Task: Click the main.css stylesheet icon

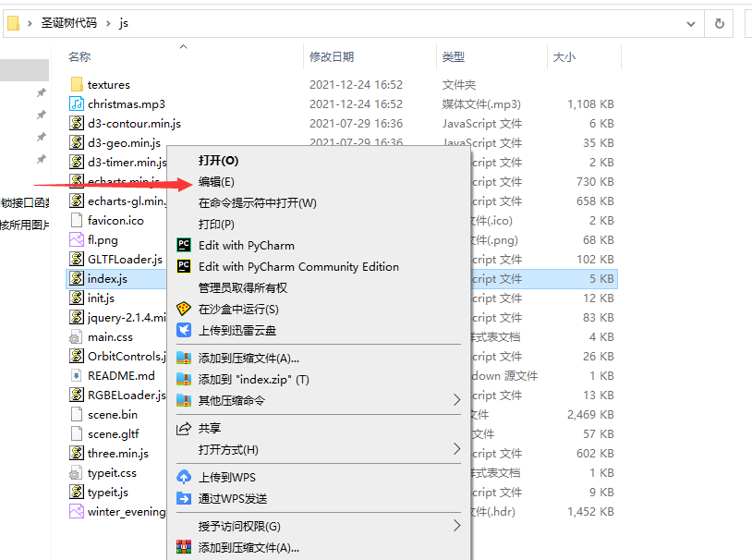Action: pyautogui.click(x=77, y=337)
